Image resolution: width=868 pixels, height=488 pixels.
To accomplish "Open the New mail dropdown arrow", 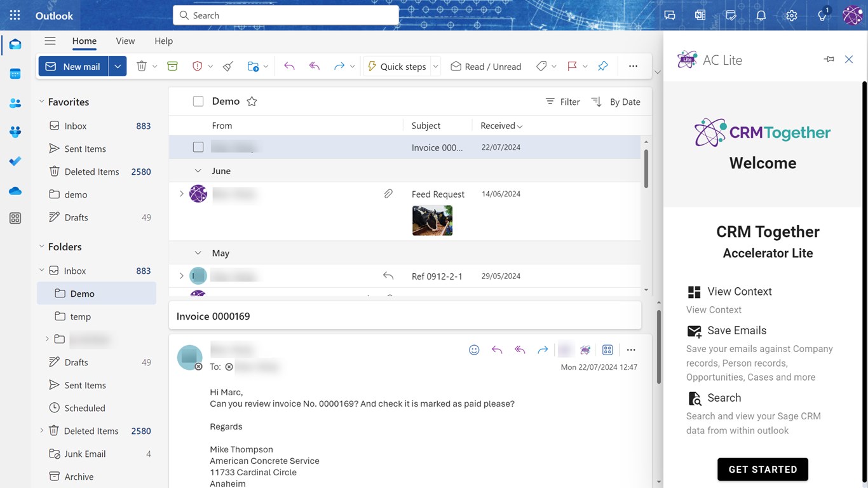I will pos(118,66).
